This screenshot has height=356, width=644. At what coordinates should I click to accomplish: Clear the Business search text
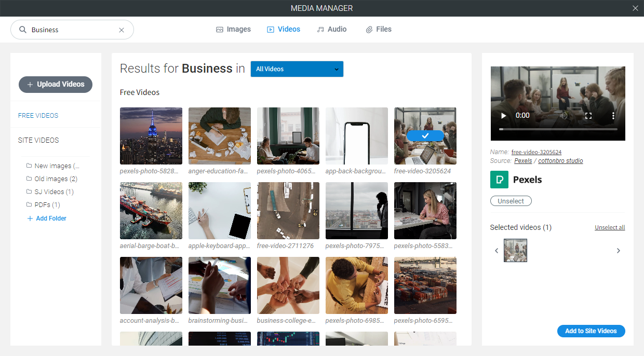(x=122, y=30)
